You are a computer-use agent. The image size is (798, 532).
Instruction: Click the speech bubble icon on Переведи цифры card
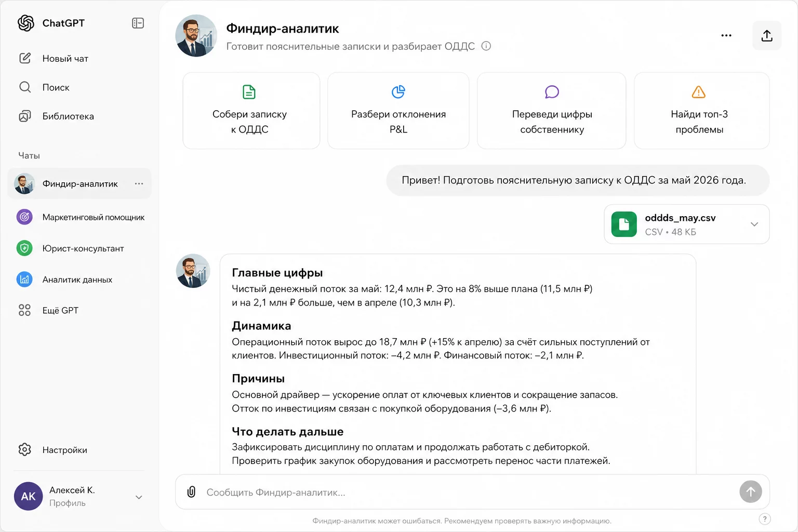(552, 92)
